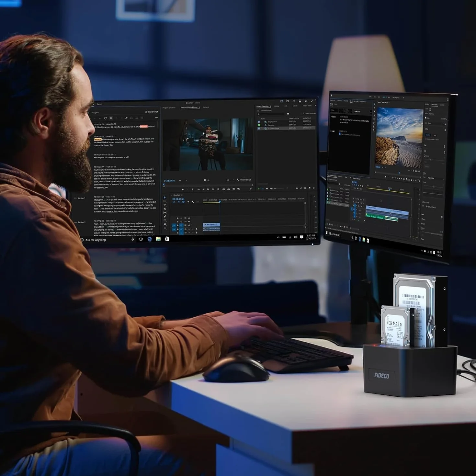The image size is (476, 476).
Task: Open Edge from the right monitor taskbar
Action: [359, 239]
